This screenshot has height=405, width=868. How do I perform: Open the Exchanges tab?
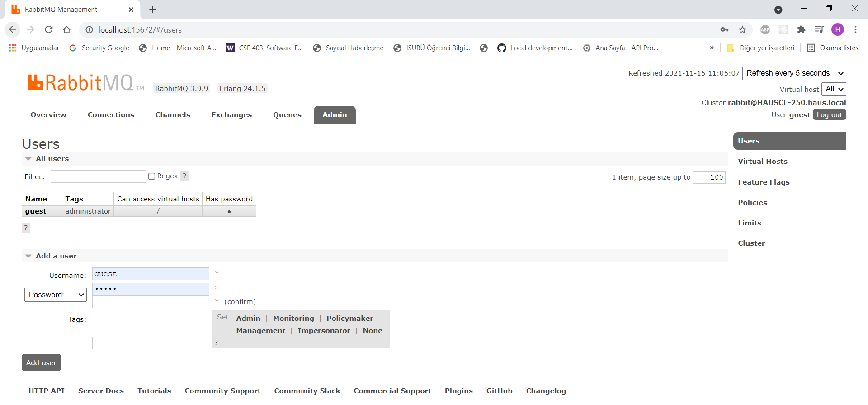[x=231, y=115]
